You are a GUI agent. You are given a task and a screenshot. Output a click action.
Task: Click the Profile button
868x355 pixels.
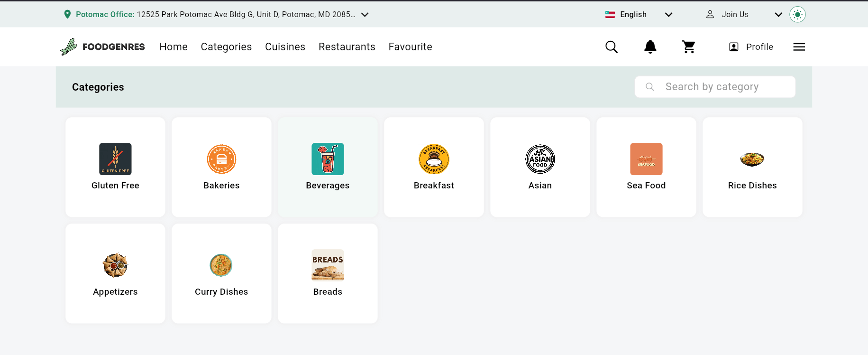coord(751,47)
